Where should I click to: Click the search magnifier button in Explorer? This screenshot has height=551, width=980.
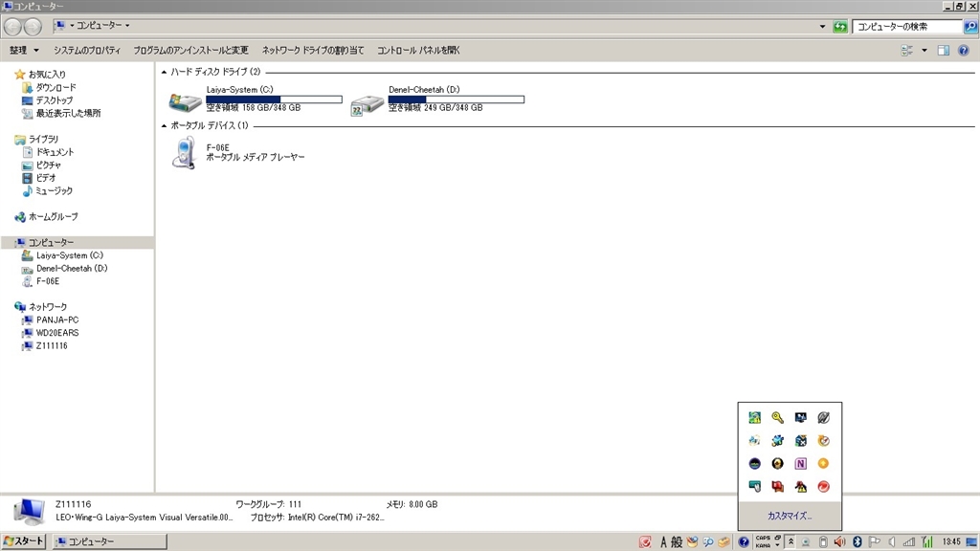pyautogui.click(x=970, y=26)
